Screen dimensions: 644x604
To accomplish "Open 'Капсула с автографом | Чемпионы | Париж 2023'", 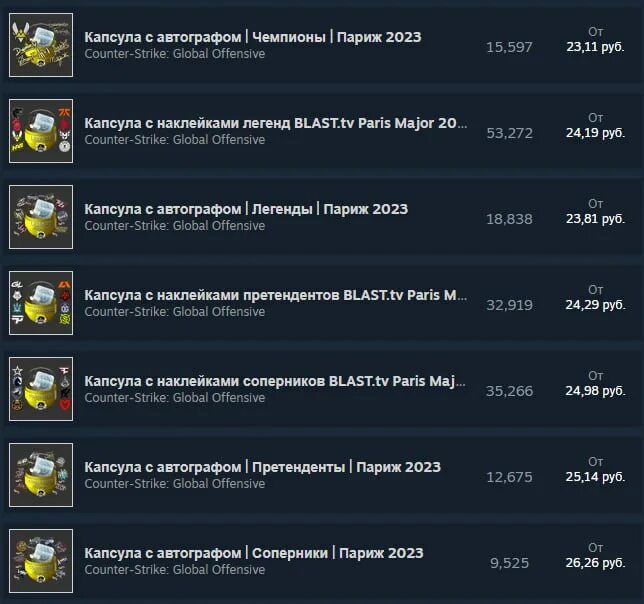I will click(253, 37).
